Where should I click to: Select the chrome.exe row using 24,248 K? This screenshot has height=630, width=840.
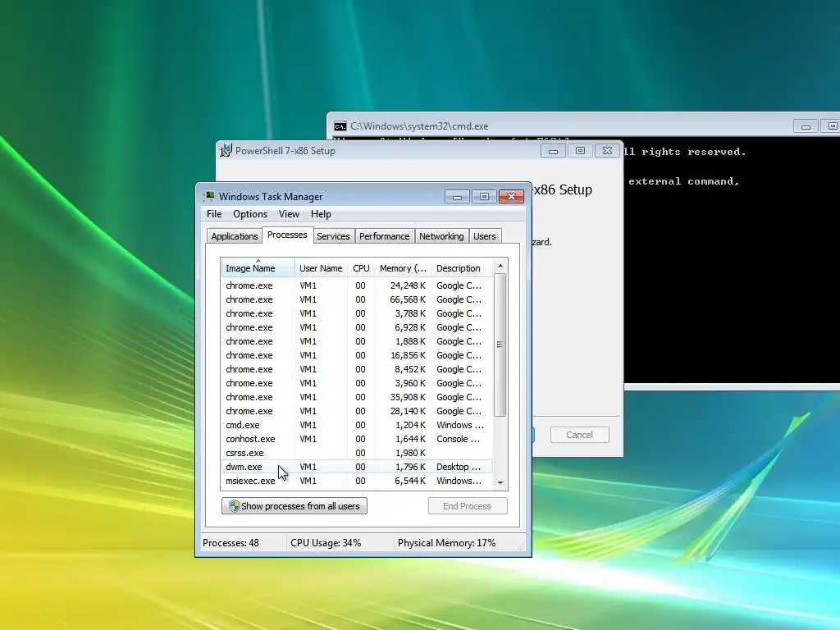click(356, 285)
